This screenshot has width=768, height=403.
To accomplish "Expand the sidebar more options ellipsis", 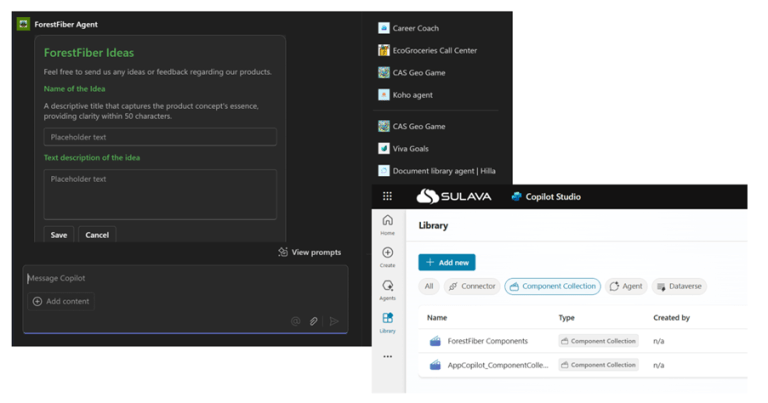I will coord(387,356).
